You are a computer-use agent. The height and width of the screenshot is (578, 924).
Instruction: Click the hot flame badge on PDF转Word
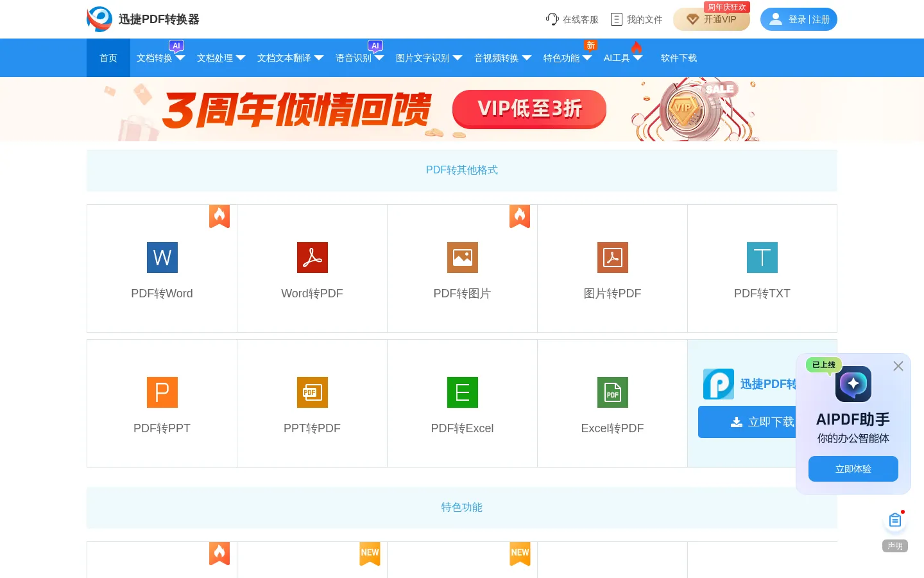(219, 216)
